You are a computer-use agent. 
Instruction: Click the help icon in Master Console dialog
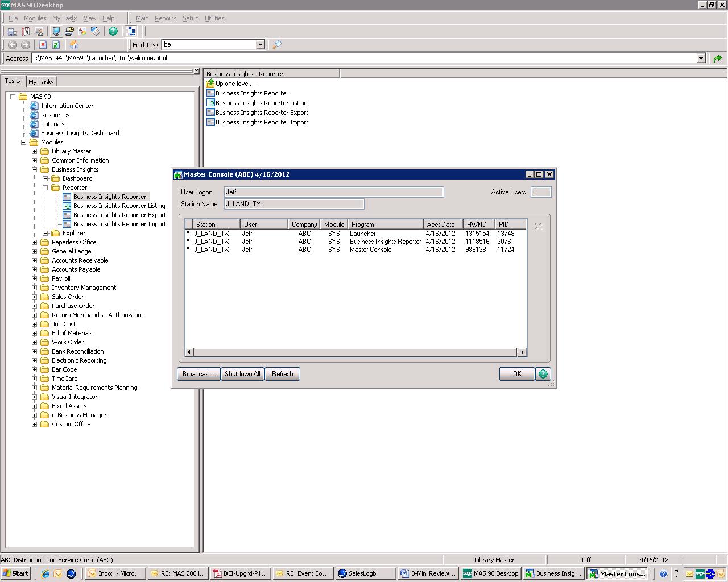[x=543, y=374]
